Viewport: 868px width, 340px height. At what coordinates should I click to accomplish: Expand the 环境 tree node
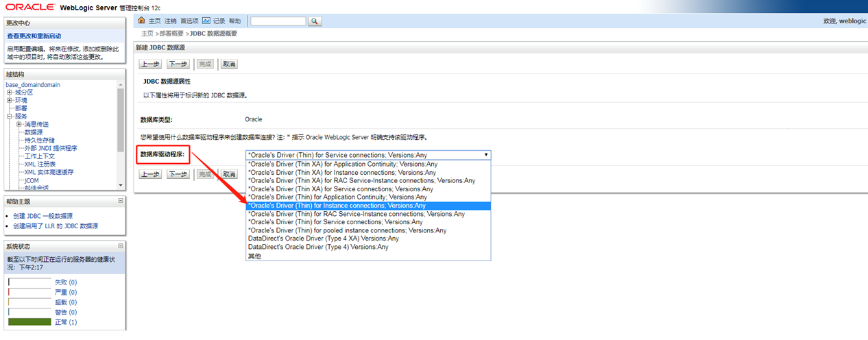pos(9,100)
